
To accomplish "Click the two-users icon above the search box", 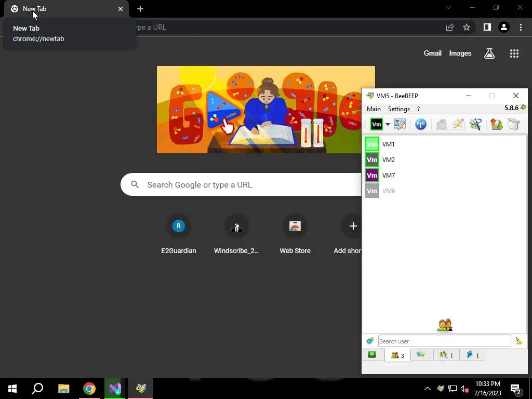I will click(x=445, y=325).
